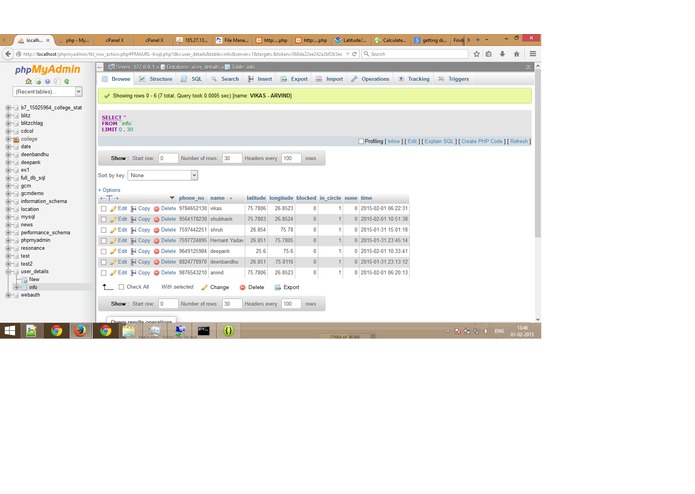
Task: Click the Change pencil icon below the table
Action: tap(204, 288)
